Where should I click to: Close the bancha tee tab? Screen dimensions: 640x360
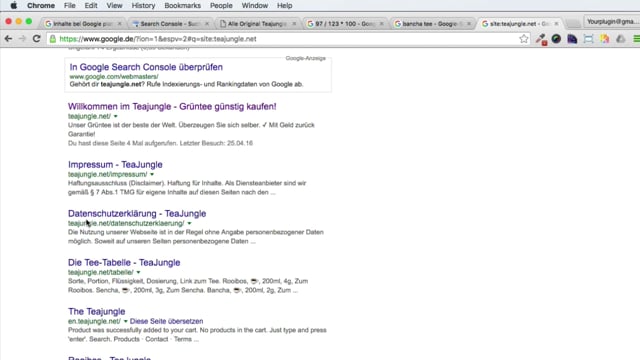[x=469, y=24]
